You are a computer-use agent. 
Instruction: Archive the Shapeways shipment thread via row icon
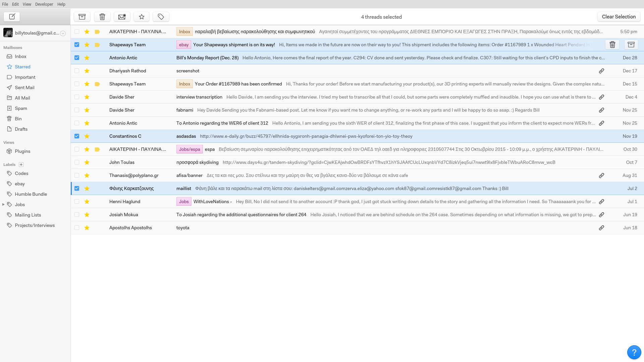click(x=631, y=45)
